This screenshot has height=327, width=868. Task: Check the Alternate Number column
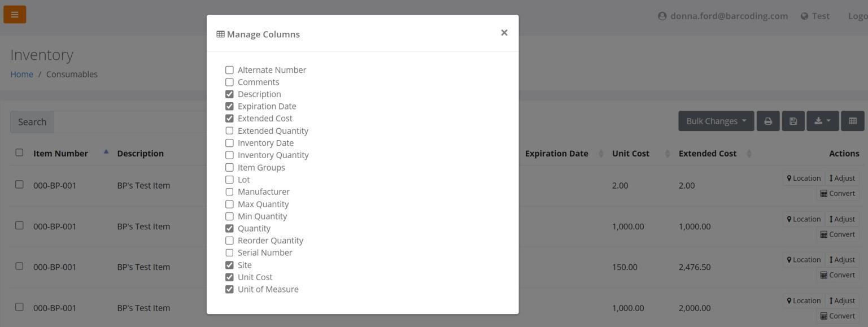229,70
